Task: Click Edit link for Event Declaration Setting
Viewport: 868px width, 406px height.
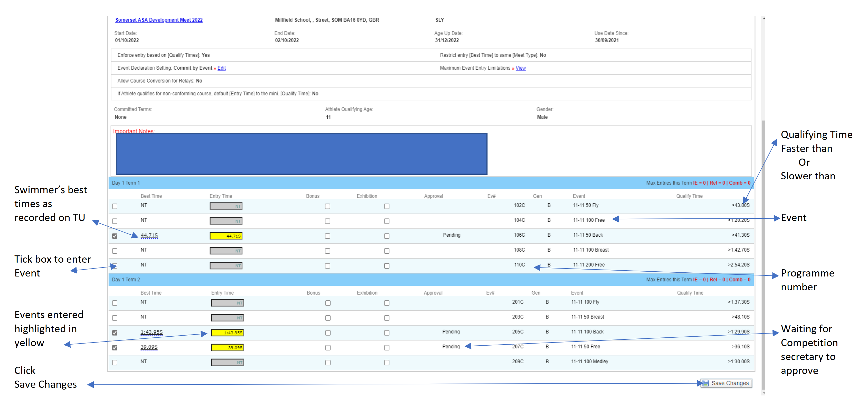Action: [221, 68]
